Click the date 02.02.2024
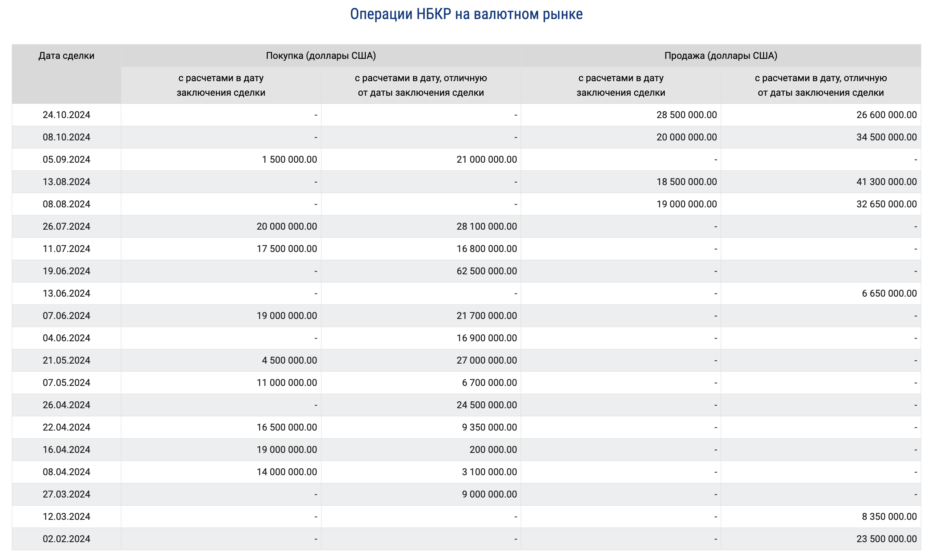Viewport: 935px width, 560px height. (x=66, y=539)
